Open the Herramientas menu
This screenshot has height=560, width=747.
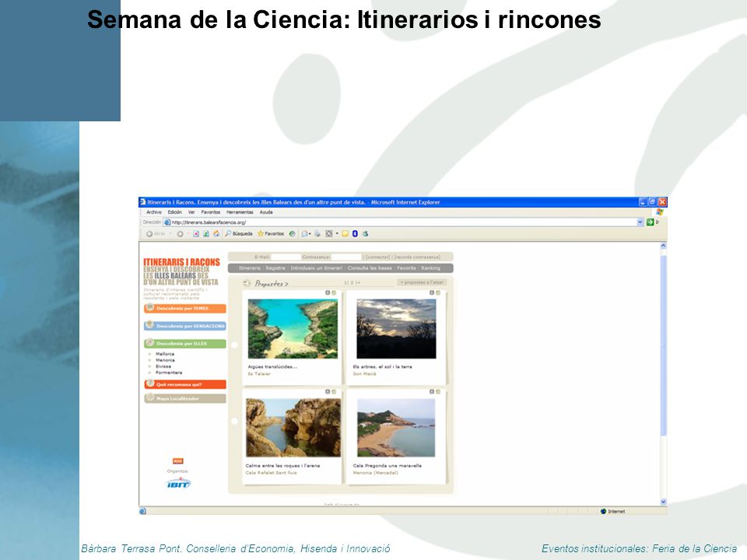[x=240, y=212]
